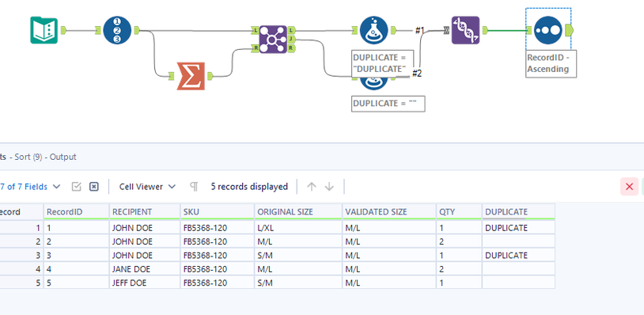Click the Union tool output anchor

485,30
